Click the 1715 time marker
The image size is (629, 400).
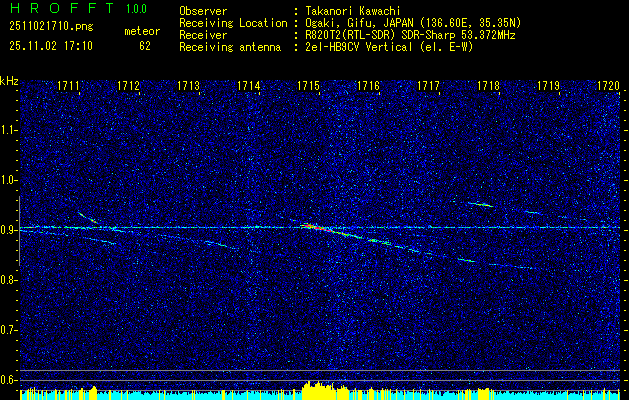point(308,85)
